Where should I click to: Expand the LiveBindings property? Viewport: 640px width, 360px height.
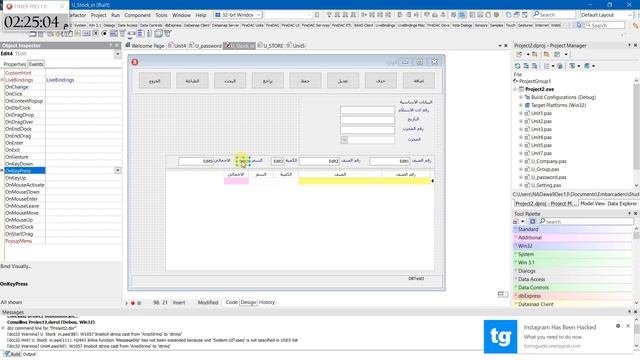[x=2, y=80]
